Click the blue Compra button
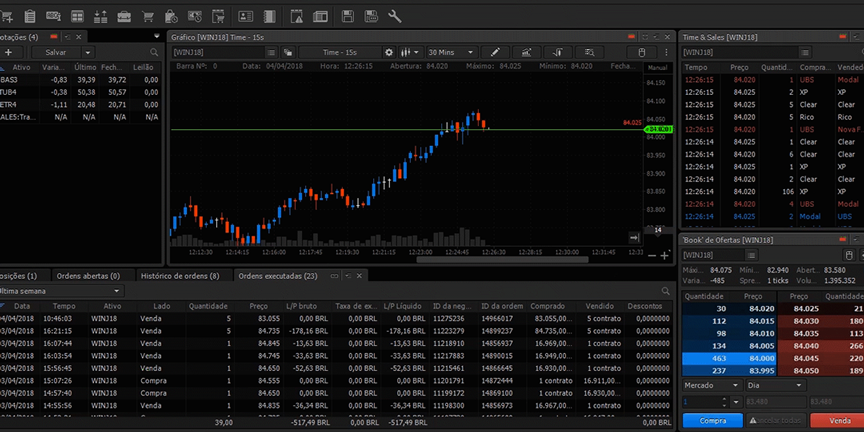The width and height of the screenshot is (864, 432). (712, 420)
